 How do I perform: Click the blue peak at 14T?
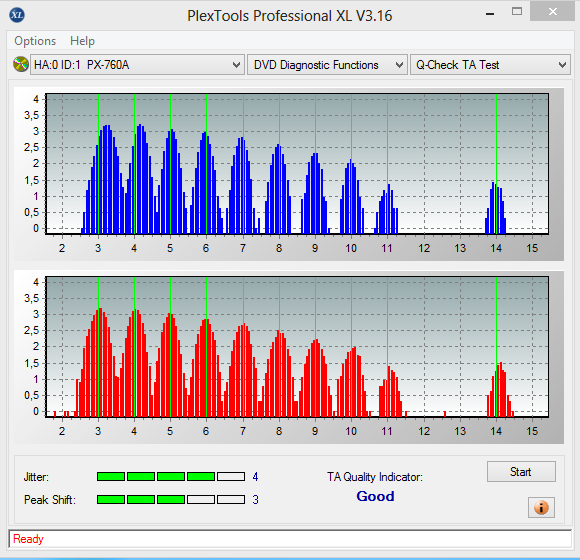495,208
